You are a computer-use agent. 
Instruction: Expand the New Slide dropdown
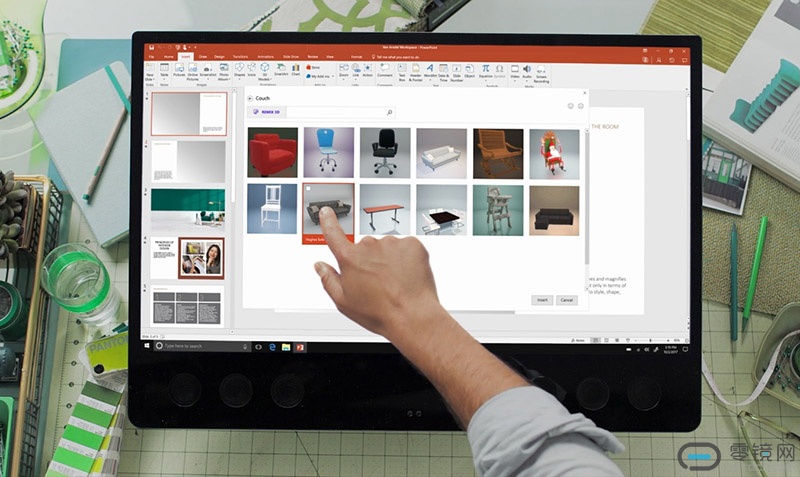151,77
